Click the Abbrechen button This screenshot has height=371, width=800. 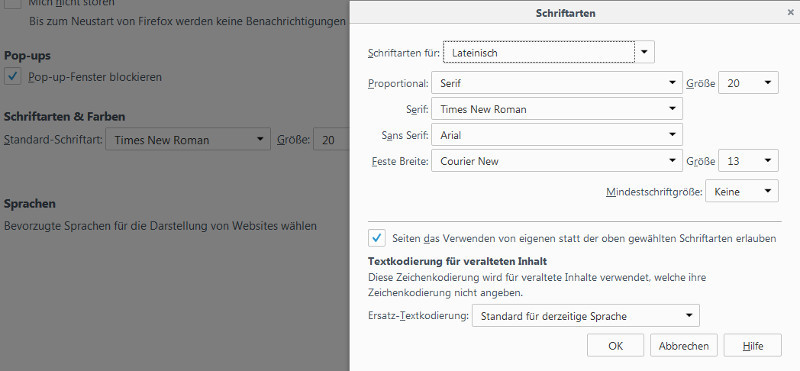click(x=684, y=345)
